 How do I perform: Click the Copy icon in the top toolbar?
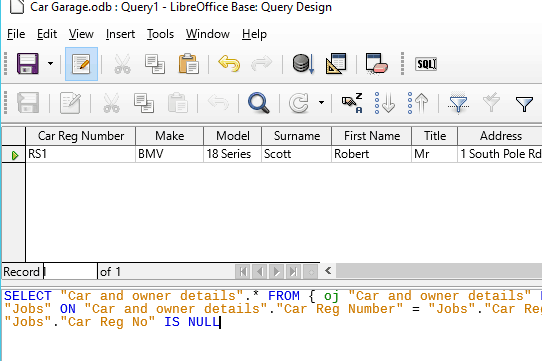point(155,64)
